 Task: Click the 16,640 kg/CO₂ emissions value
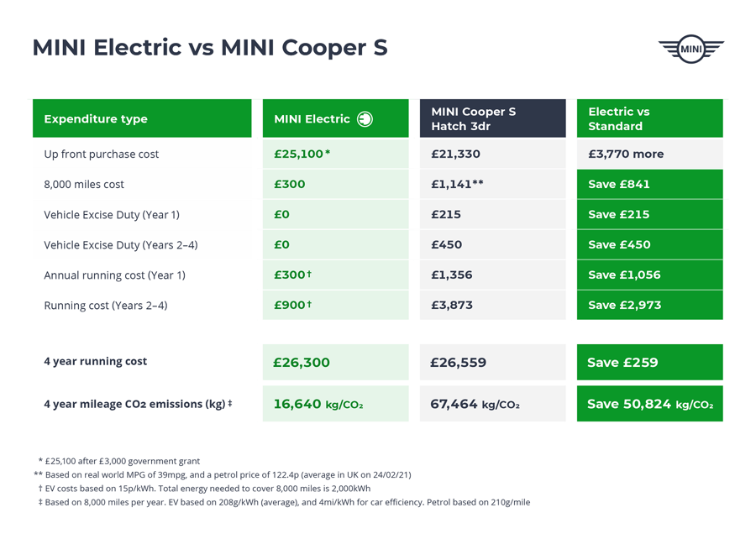pyautogui.click(x=318, y=405)
